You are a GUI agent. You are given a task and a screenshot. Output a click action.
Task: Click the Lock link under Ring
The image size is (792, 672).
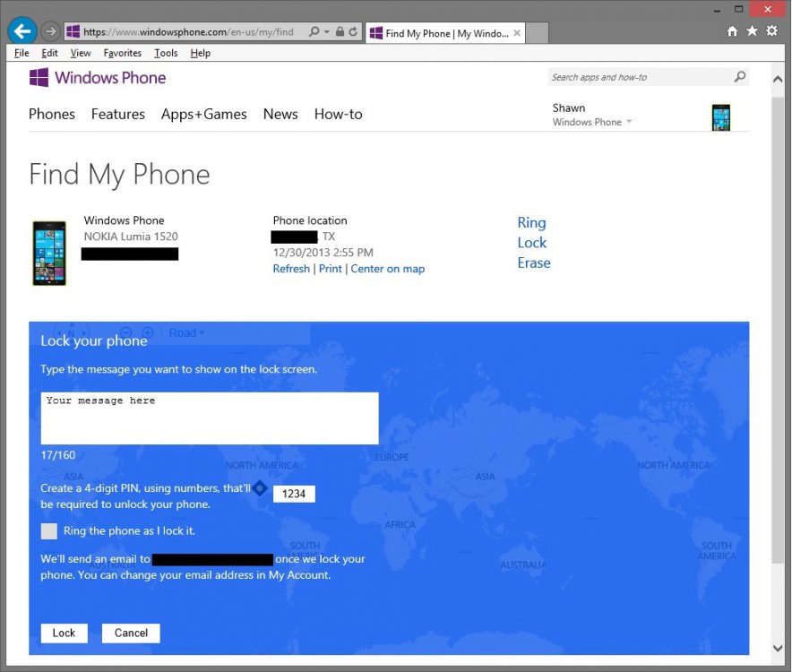point(532,243)
